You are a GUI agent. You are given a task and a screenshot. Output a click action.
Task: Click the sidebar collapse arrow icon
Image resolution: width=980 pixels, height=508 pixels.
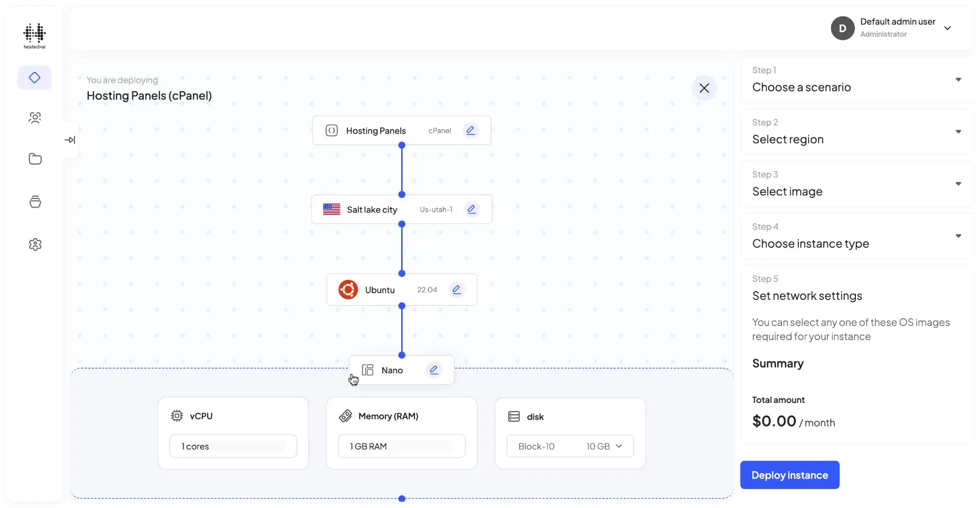click(x=70, y=139)
